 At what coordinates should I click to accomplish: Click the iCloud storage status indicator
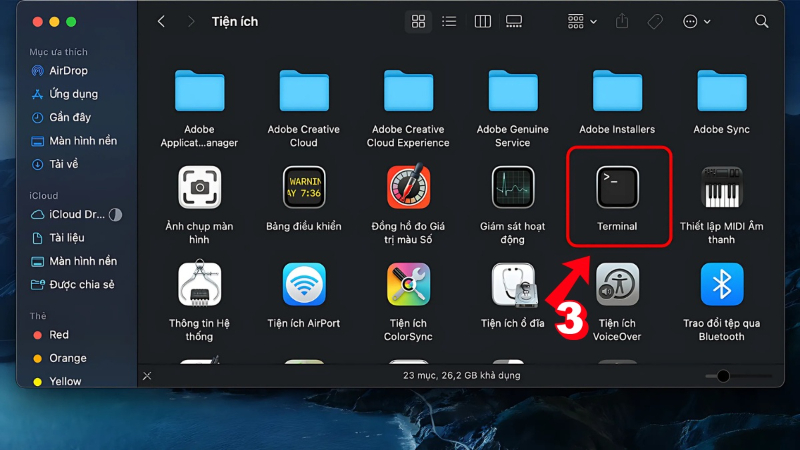click(x=115, y=215)
